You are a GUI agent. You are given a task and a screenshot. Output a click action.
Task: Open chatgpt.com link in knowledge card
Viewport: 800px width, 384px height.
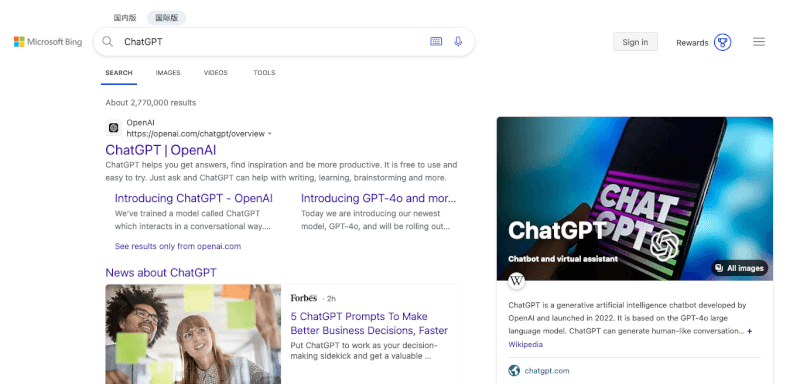[x=547, y=371]
